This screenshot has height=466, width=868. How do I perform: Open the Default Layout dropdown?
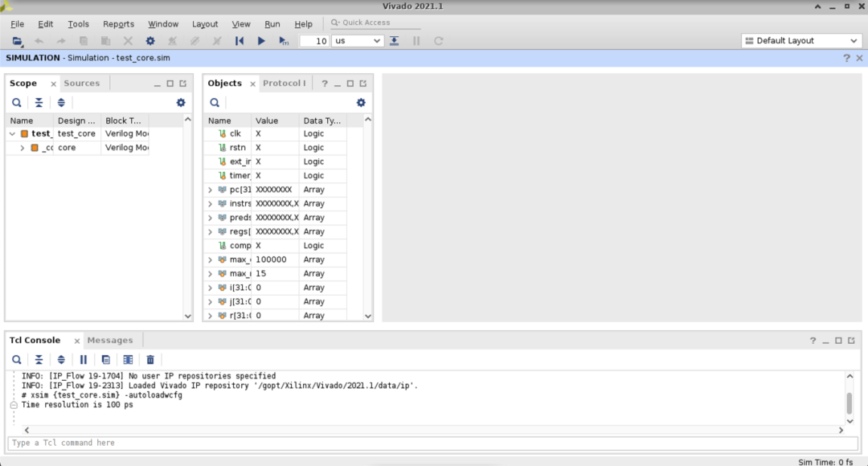[x=800, y=41]
